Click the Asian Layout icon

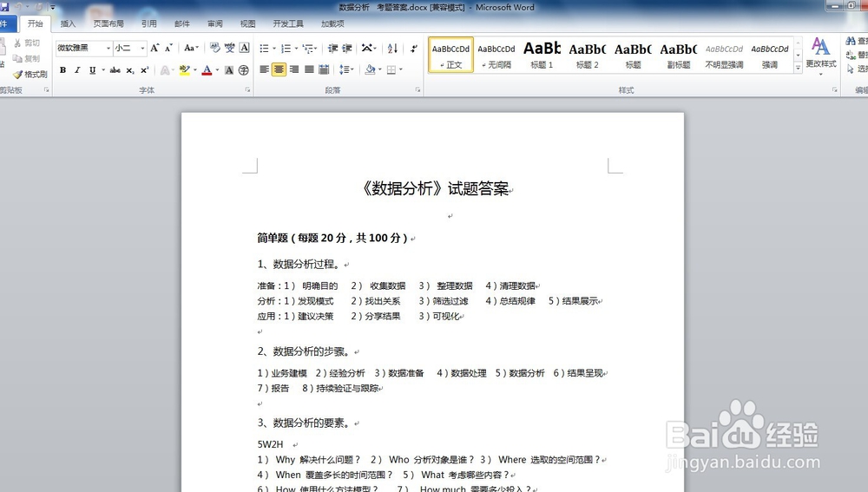[367, 49]
